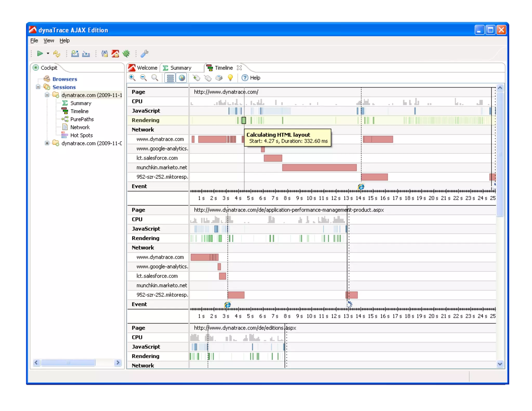Open the View menu
Image resolution: width=532 pixels, height=411 pixels.
click(x=49, y=41)
